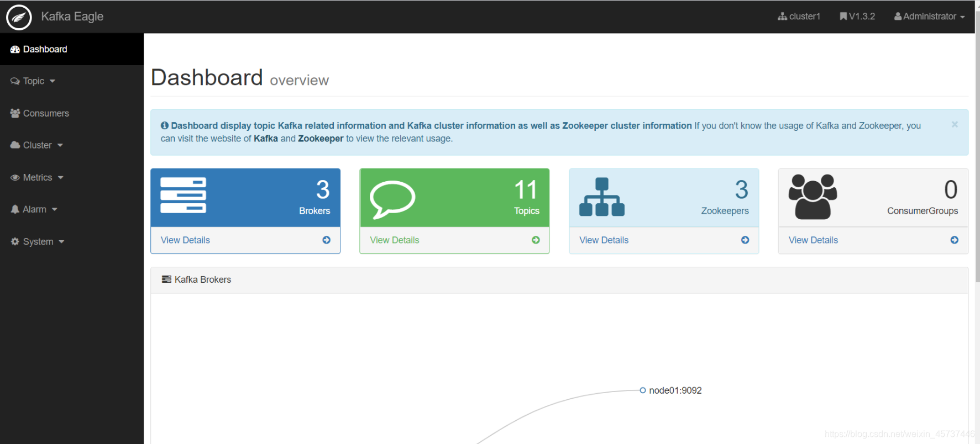Open the Kafka Eagle brand link

72,17
